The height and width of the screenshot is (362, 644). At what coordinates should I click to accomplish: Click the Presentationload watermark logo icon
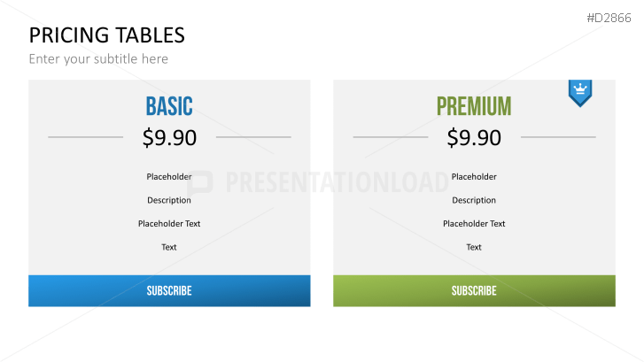click(x=201, y=182)
